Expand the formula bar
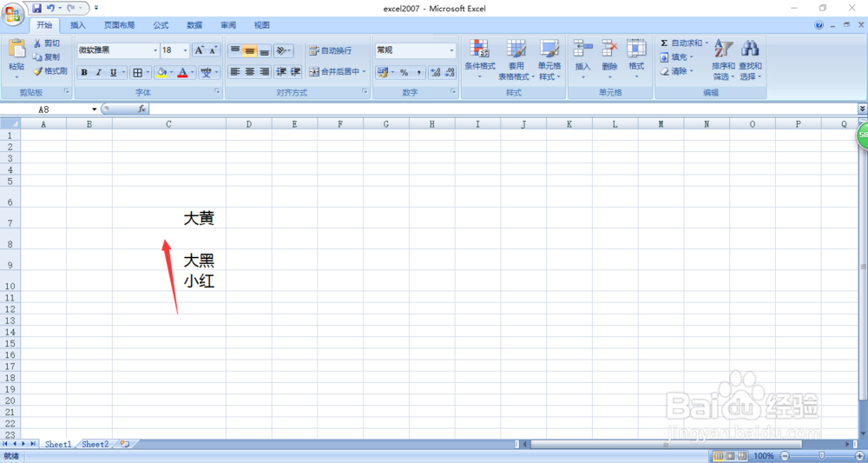 (862, 109)
